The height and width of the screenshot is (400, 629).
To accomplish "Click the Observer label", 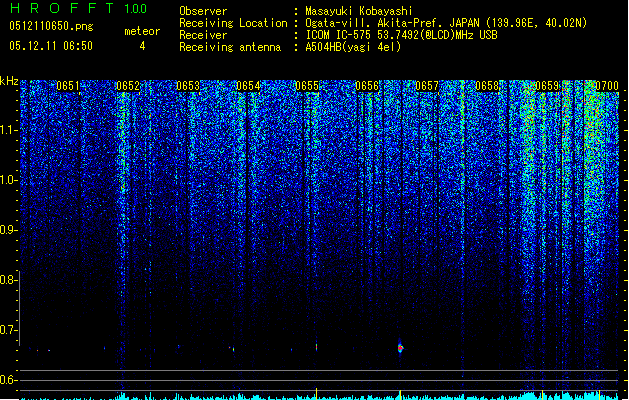I will (x=203, y=11).
